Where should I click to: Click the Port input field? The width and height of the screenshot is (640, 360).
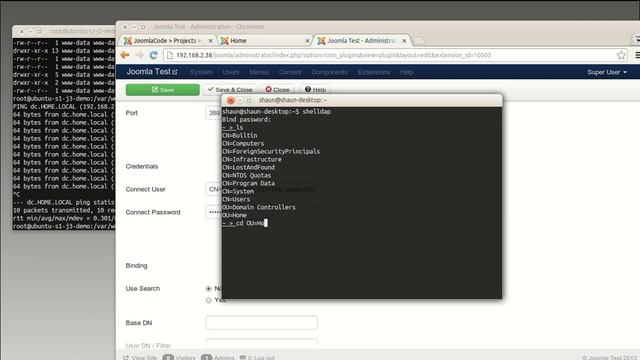pyautogui.click(x=213, y=113)
